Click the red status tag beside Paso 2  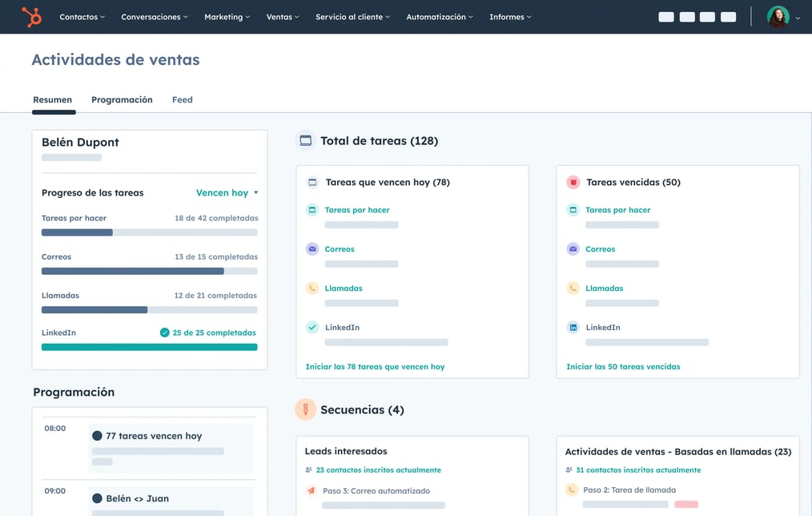pyautogui.click(x=686, y=504)
